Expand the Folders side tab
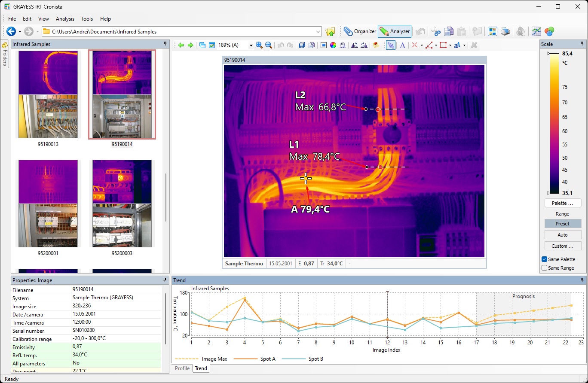 pos(5,54)
